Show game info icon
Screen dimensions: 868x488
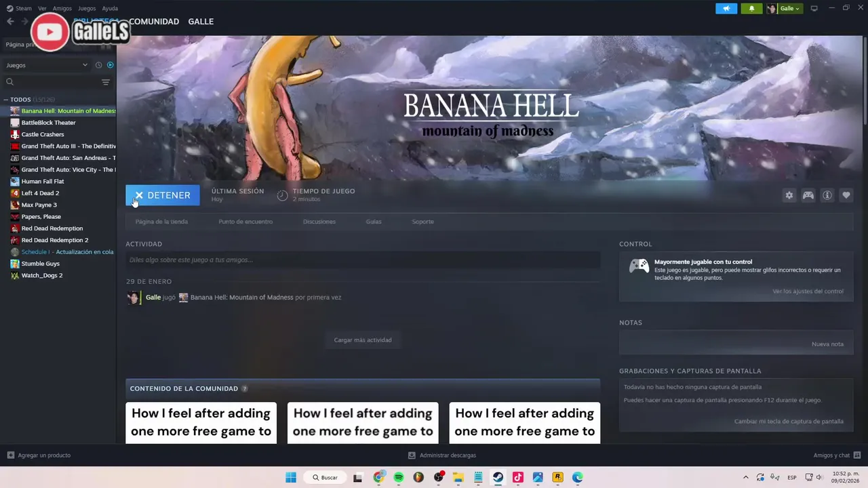coord(827,195)
